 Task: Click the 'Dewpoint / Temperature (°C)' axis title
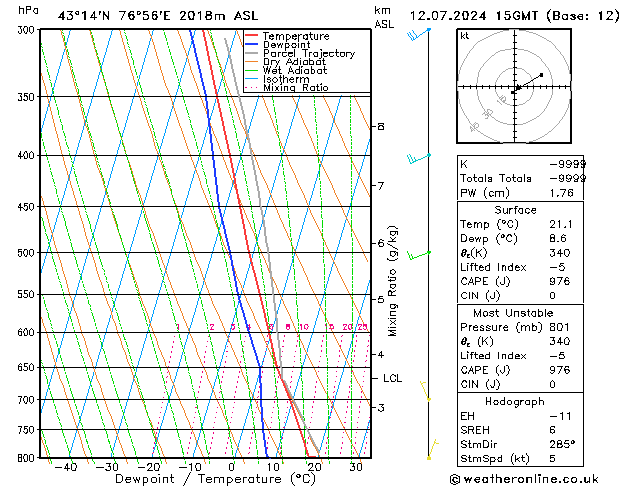215,479
